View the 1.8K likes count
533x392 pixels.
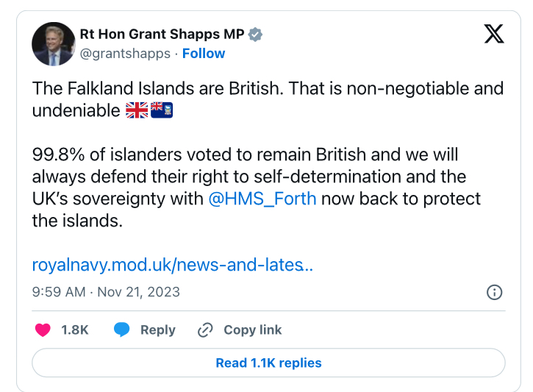pyautogui.click(x=75, y=329)
